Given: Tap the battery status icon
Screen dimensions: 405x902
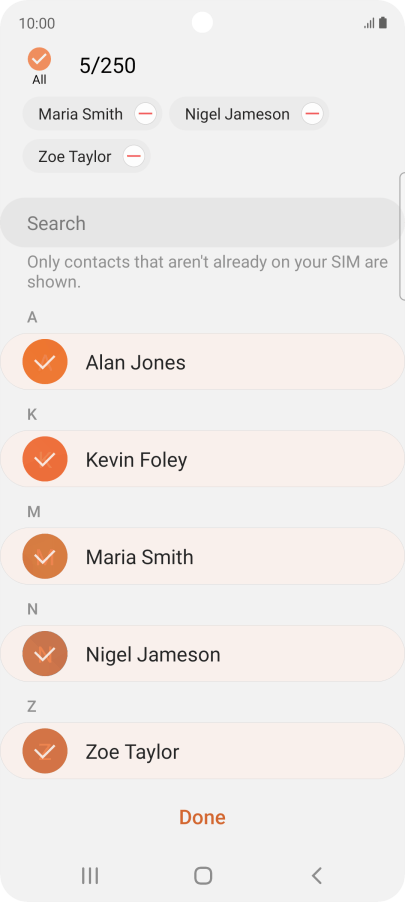Looking at the screenshot, I should point(383,23).
